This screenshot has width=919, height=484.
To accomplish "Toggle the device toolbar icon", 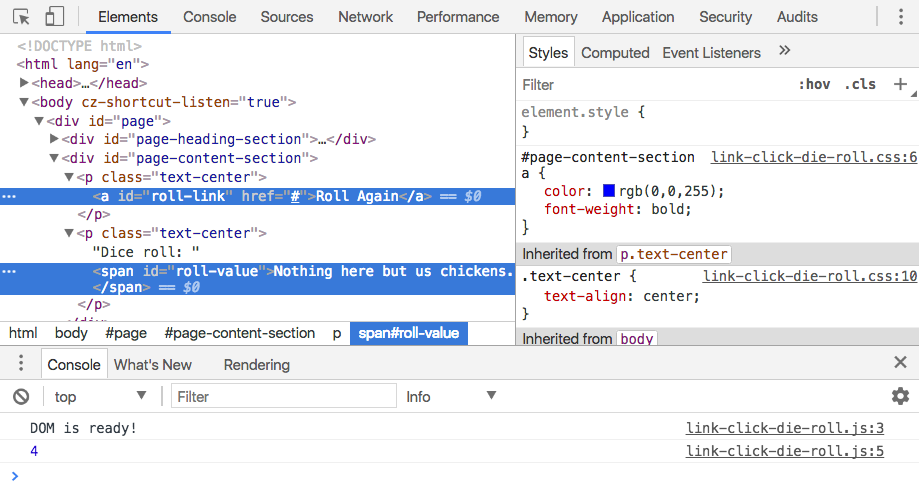I will 55,17.
